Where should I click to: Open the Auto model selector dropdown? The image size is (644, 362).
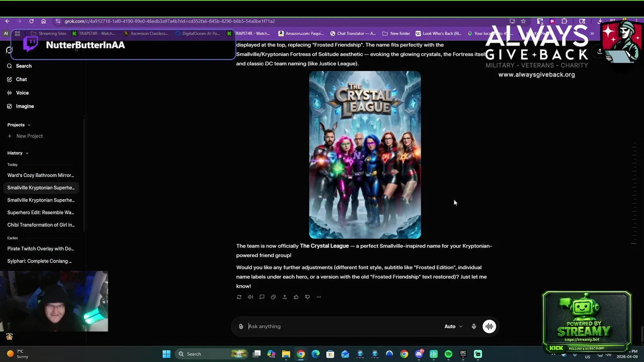click(453, 326)
